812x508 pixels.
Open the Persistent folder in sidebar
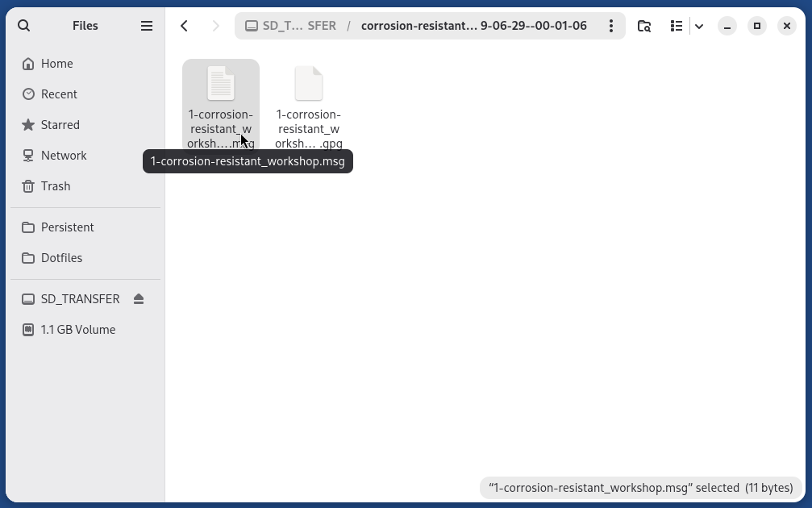coord(67,227)
